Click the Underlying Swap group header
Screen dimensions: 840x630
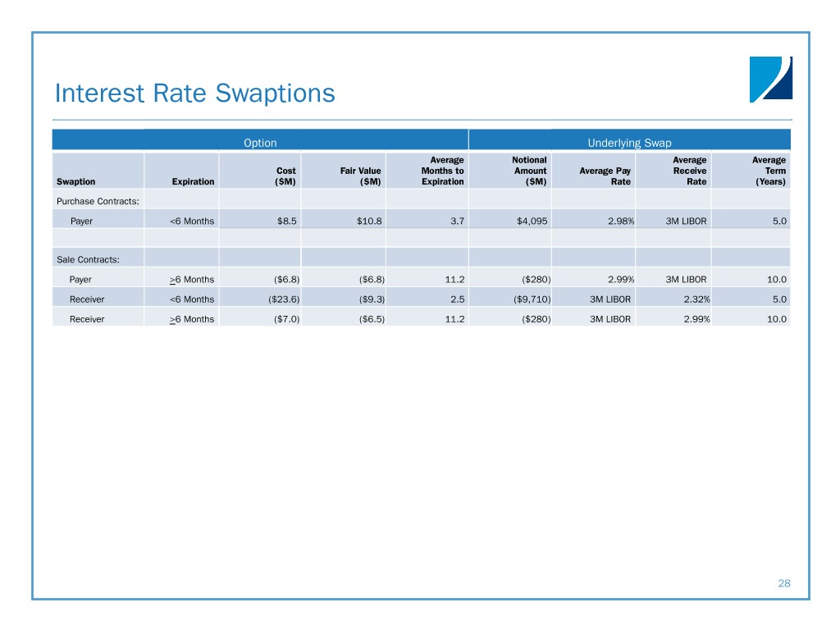click(629, 144)
